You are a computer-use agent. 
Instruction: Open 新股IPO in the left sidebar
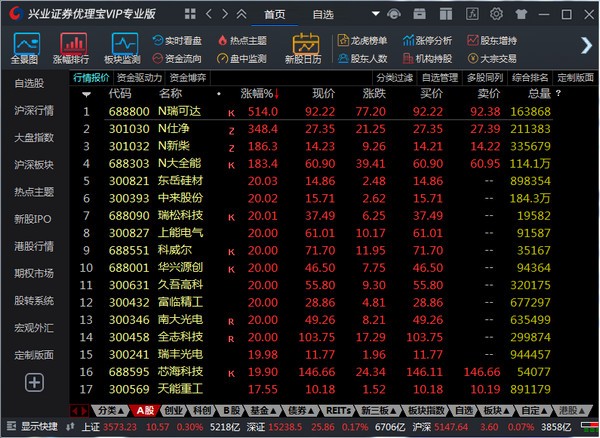33,219
